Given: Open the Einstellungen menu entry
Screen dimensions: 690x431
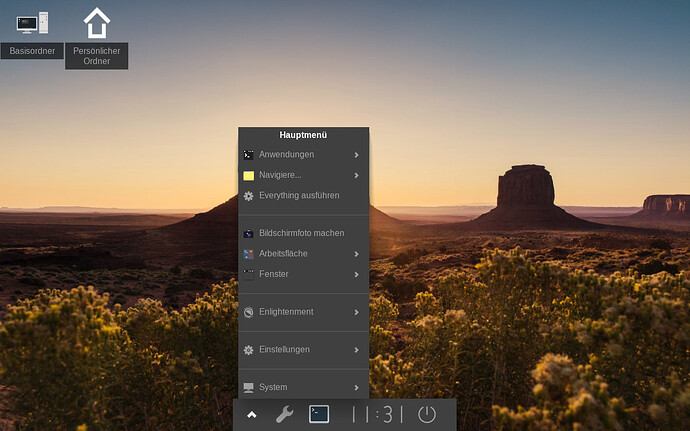Looking at the screenshot, I should (284, 349).
